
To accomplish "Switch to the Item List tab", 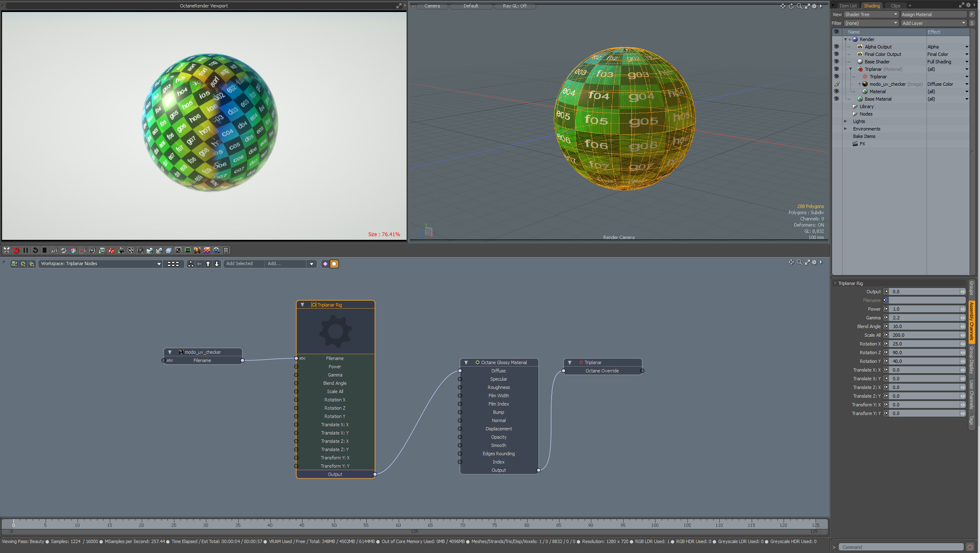I will 848,6.
